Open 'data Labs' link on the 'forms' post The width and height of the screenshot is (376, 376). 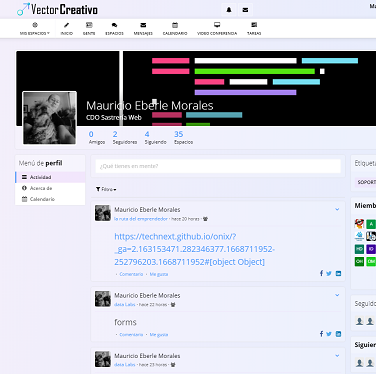click(x=125, y=305)
